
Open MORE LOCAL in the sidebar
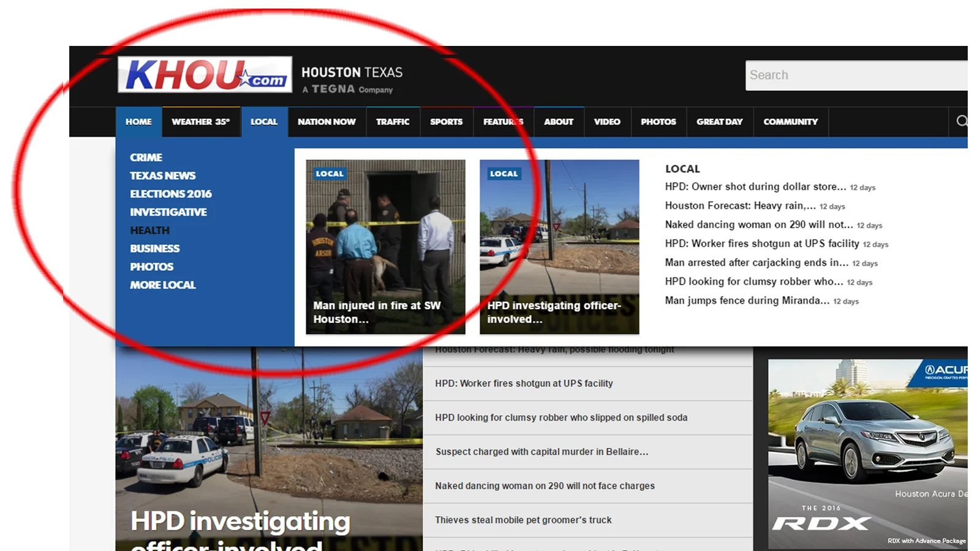(x=162, y=285)
